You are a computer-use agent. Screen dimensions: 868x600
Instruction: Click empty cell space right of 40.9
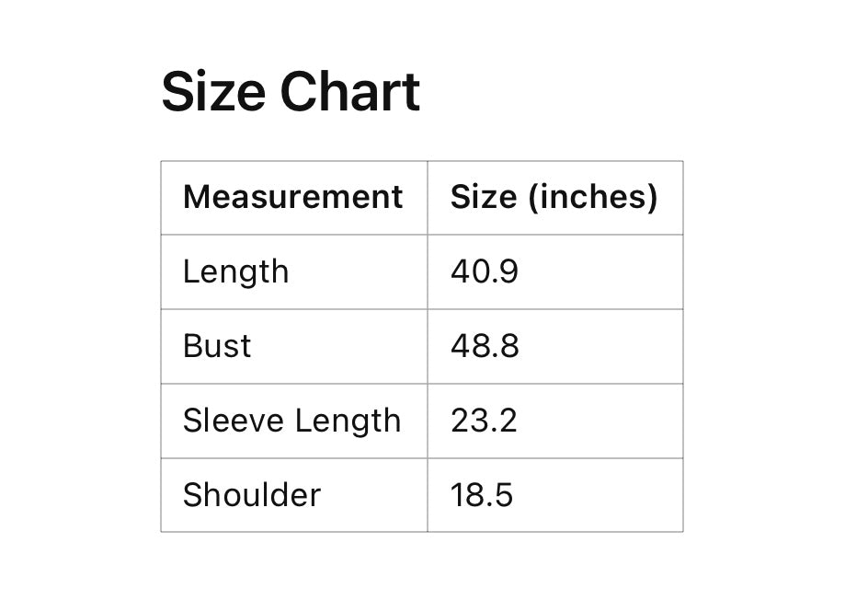(607, 271)
